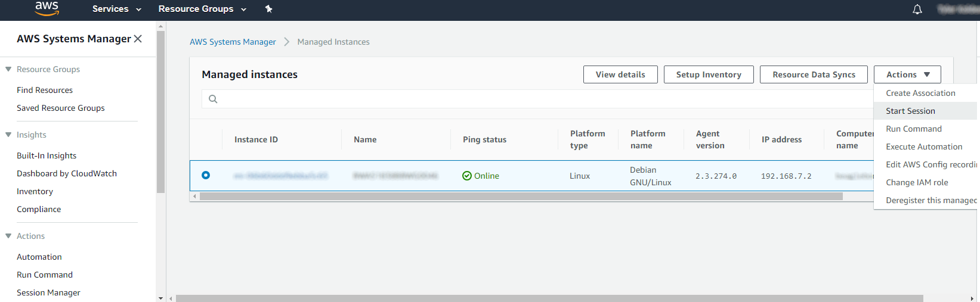Screen dimensions: 980x302
Task: Collapse the Actions sidebar section
Action: (x=8, y=236)
